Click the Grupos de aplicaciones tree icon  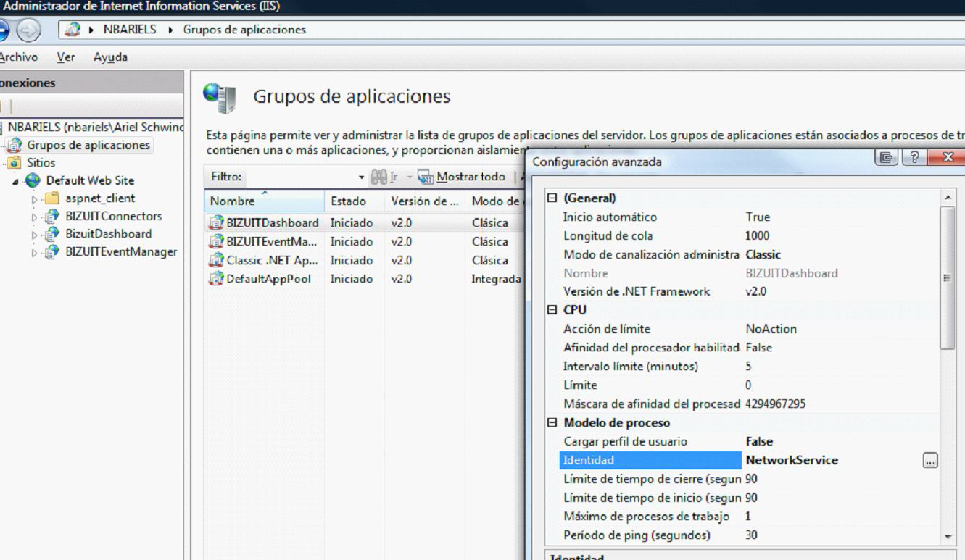pyautogui.click(x=15, y=145)
